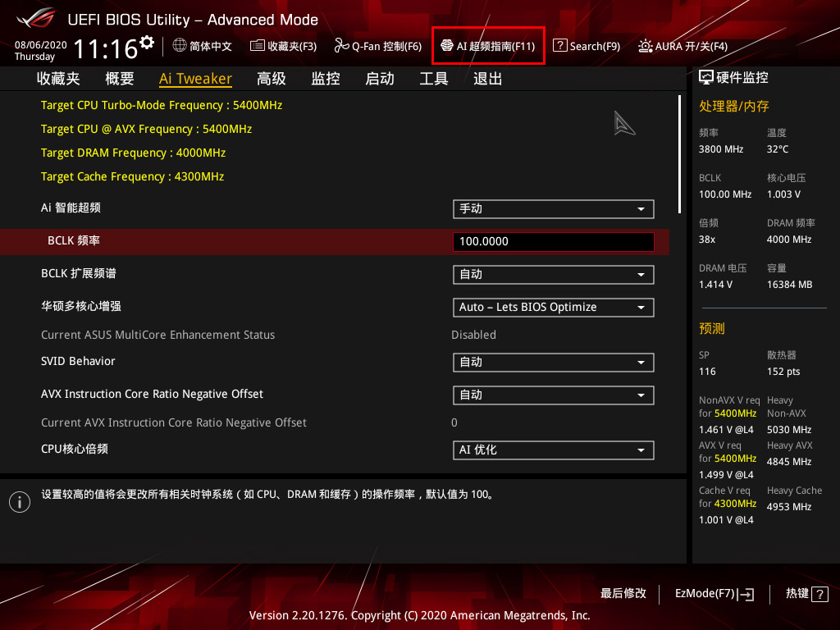The image size is (840, 630).
Task: Click the question mark hotkey icon
Action: 819,594
